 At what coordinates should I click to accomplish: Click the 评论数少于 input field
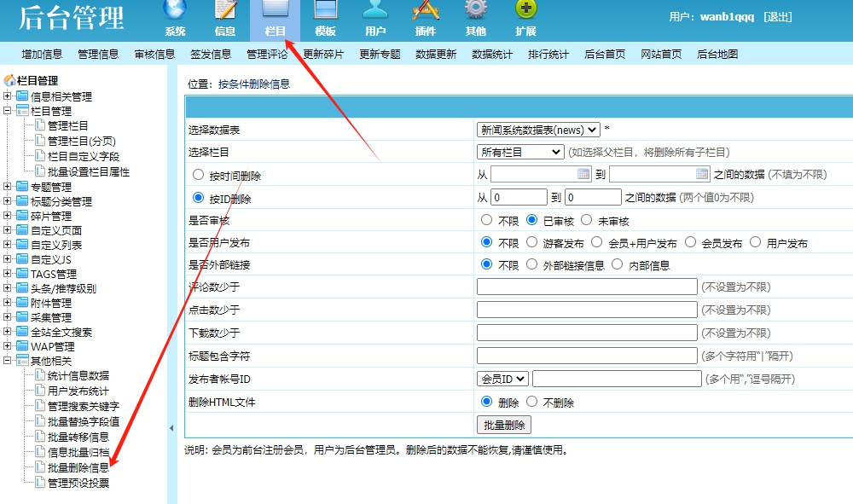tap(587, 287)
